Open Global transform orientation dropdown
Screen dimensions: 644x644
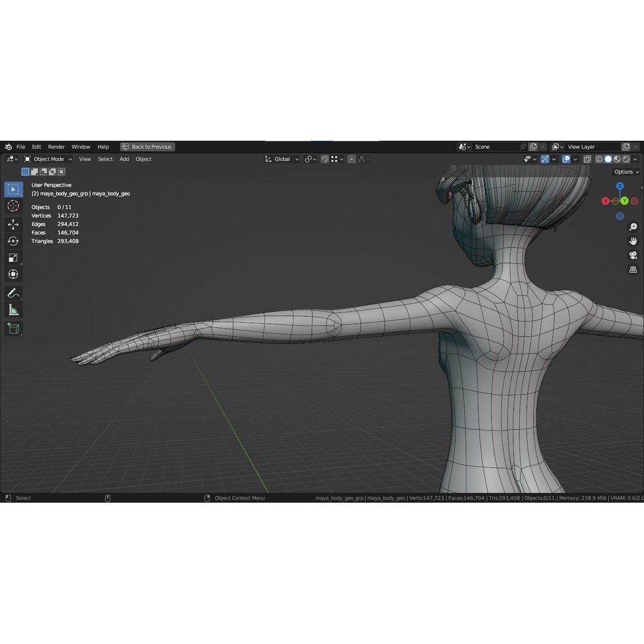coord(281,159)
